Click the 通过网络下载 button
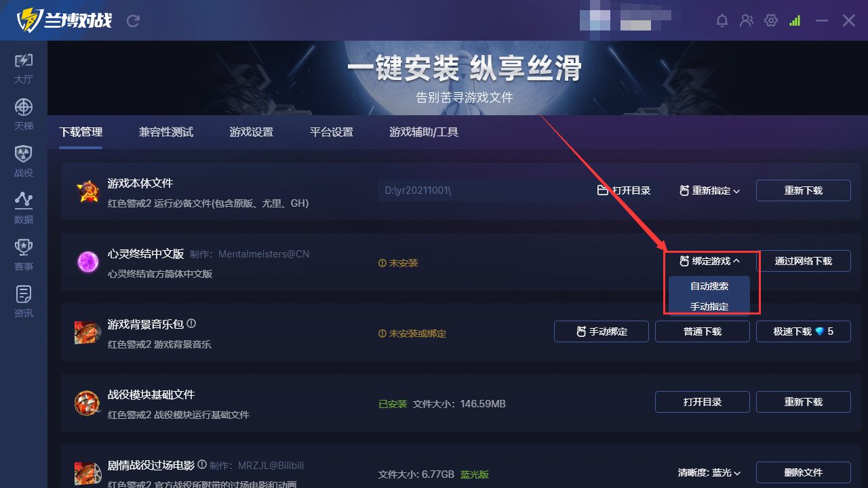868x488 pixels. pyautogui.click(x=804, y=261)
